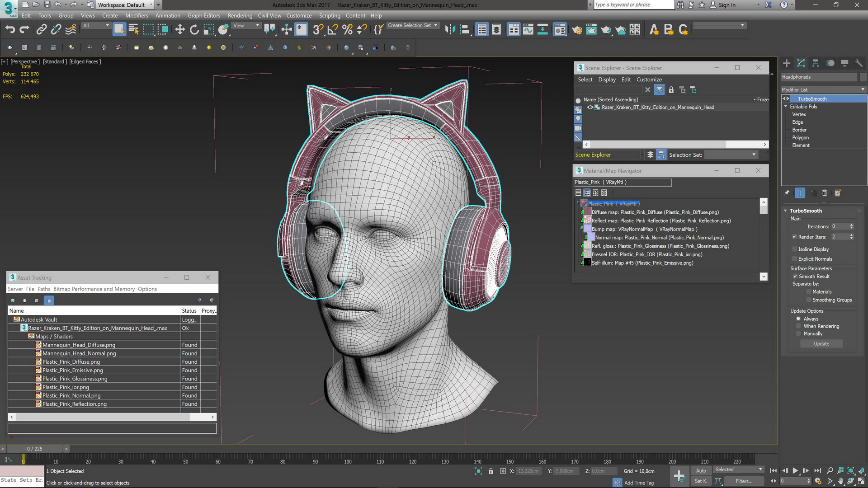The height and width of the screenshot is (488, 868).
Task: Select the When Rendering update option
Action: [798, 326]
